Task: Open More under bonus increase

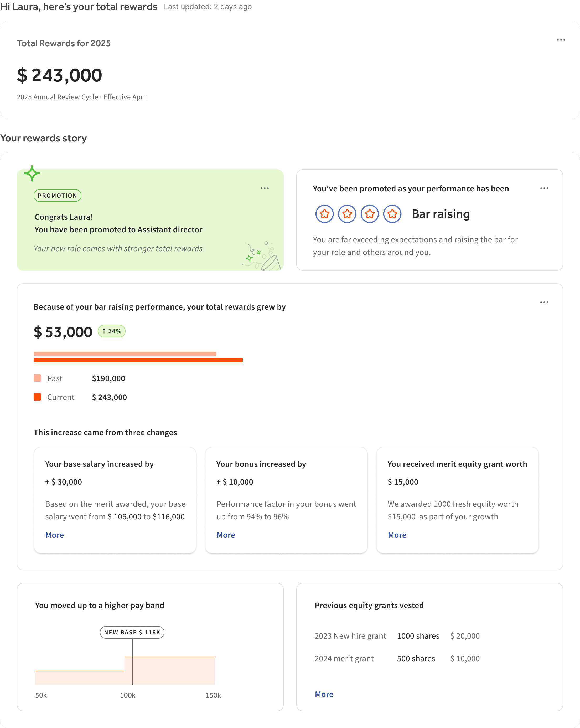Action: point(226,535)
